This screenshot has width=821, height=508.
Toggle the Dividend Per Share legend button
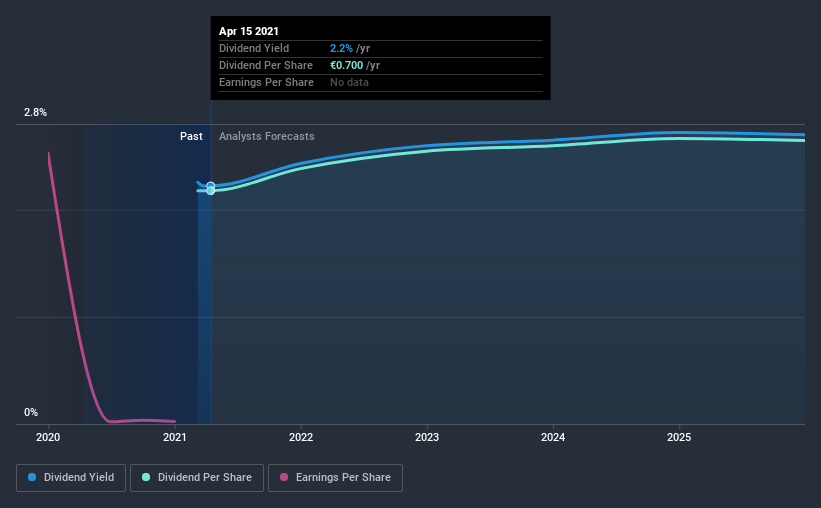point(197,478)
